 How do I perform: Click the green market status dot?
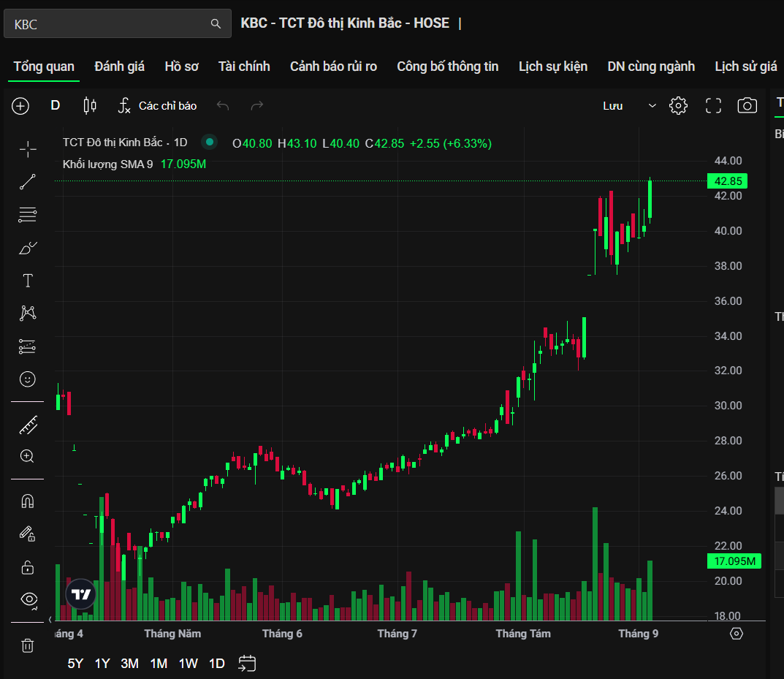point(210,142)
